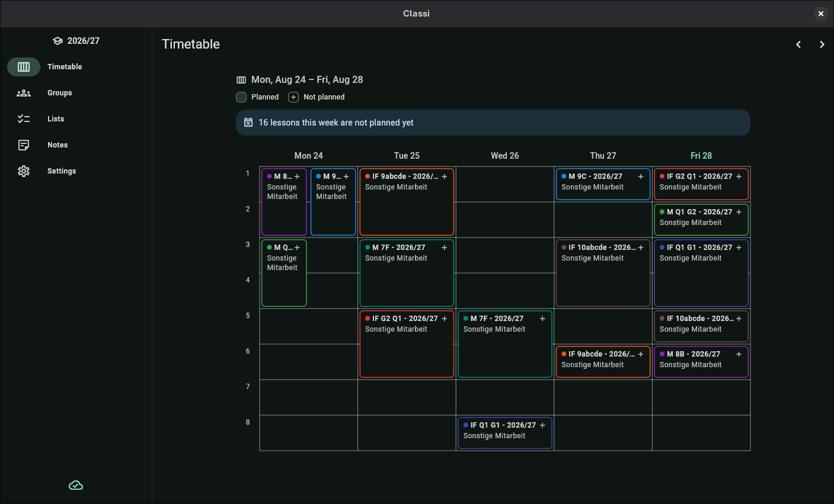
Task: Select the Tue 25 column header
Action: (x=407, y=156)
